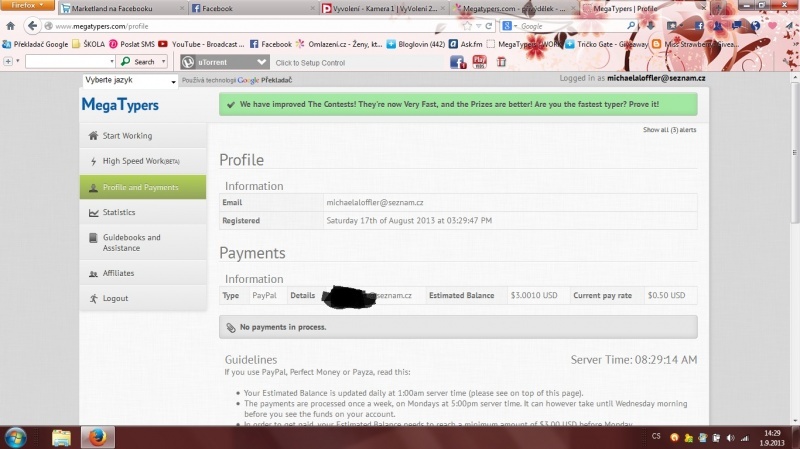800x449 pixels.
Task: Open the Překladač Google bookmark
Action: point(37,44)
